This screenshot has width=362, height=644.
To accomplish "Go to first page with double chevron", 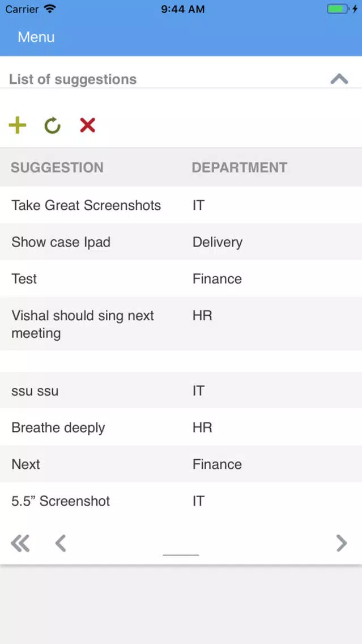I will [x=20, y=543].
